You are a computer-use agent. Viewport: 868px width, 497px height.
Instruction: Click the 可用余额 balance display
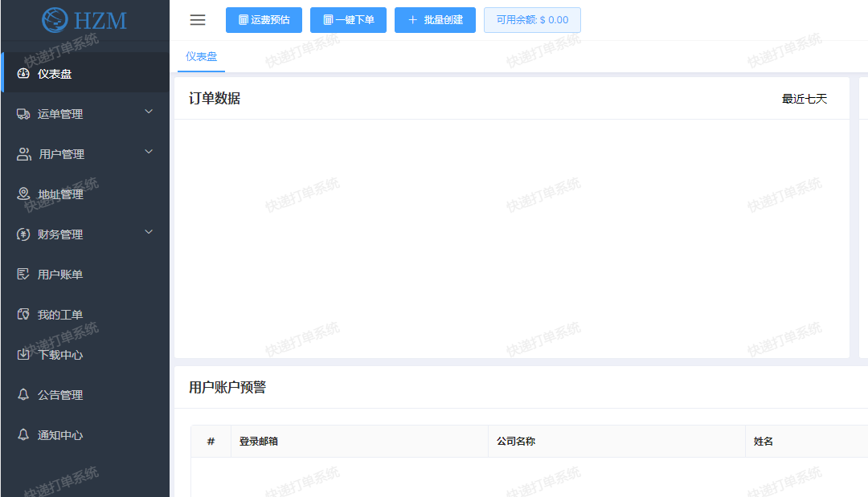(532, 20)
